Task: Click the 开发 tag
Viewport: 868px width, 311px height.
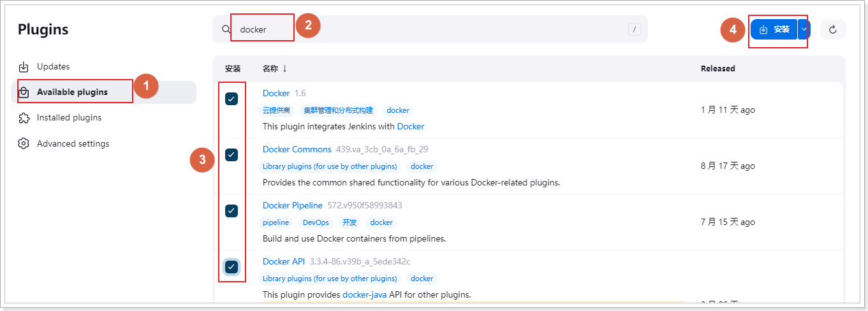Action: click(x=349, y=222)
